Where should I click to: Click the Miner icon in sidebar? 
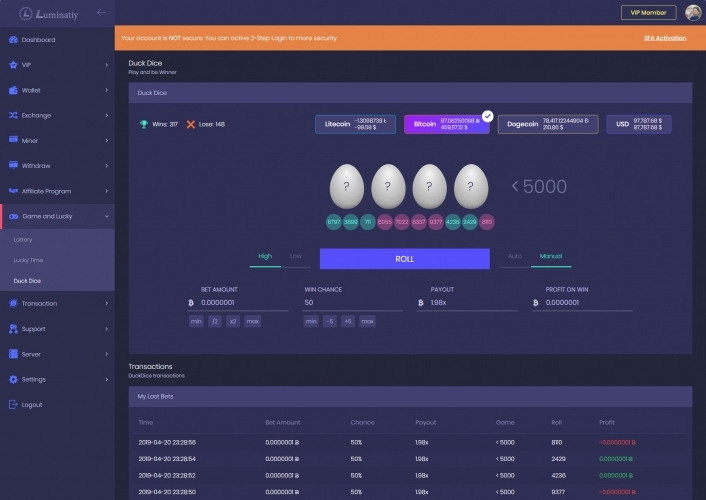tap(13, 140)
